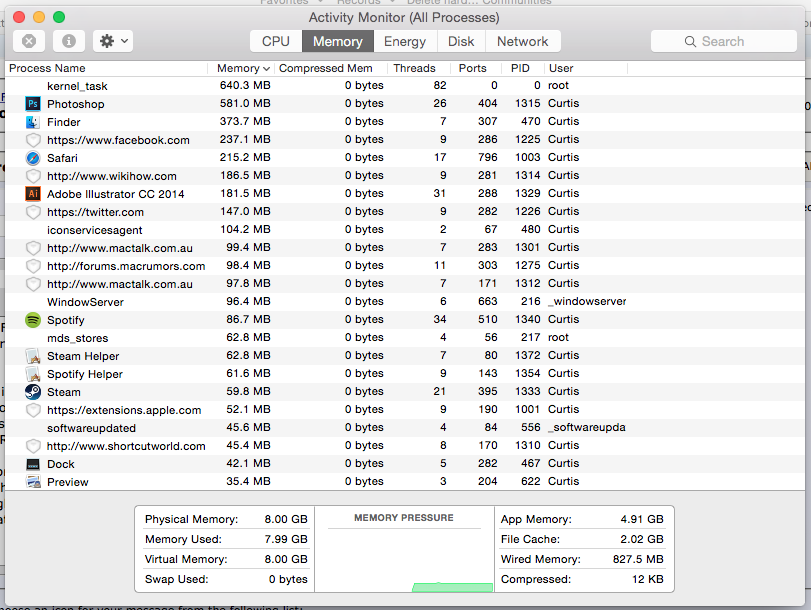Click the Adobe Illustrator Ai icon
This screenshot has height=610, width=811.
point(33,194)
